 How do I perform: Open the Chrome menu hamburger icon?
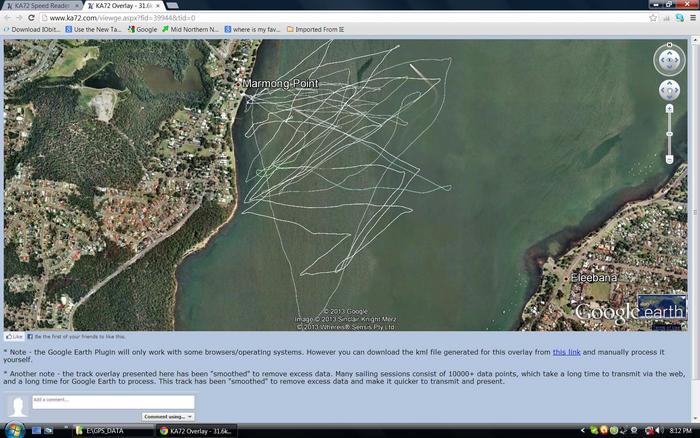click(691, 17)
